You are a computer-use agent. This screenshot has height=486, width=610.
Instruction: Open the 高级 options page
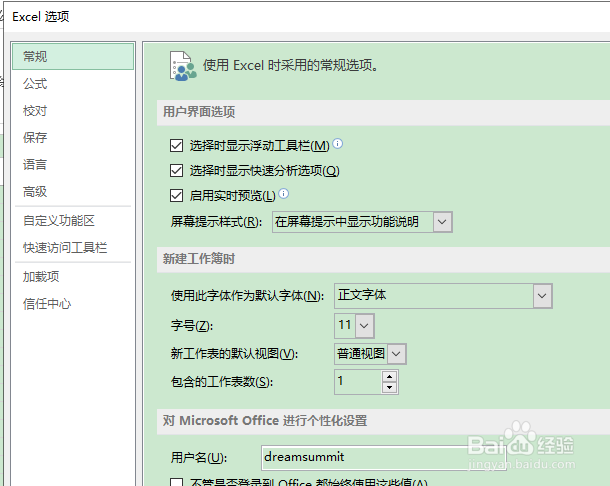pos(35,192)
